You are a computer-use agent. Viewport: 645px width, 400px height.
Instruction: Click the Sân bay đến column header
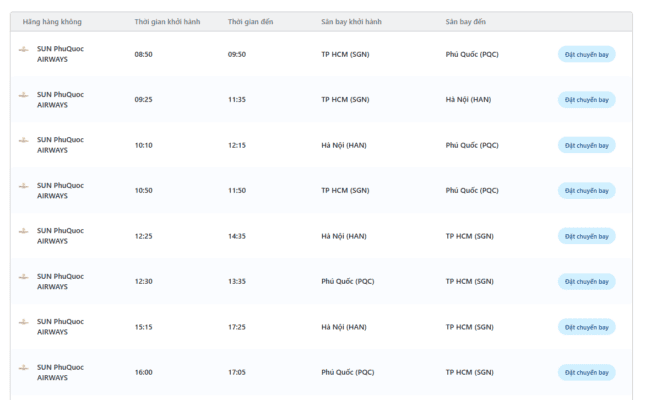point(467,21)
